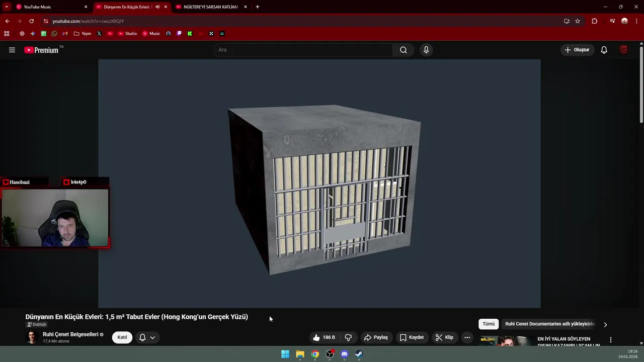Open Google Sheets green bookmark
The width and height of the screenshot is (644, 362).
[x=43, y=34]
